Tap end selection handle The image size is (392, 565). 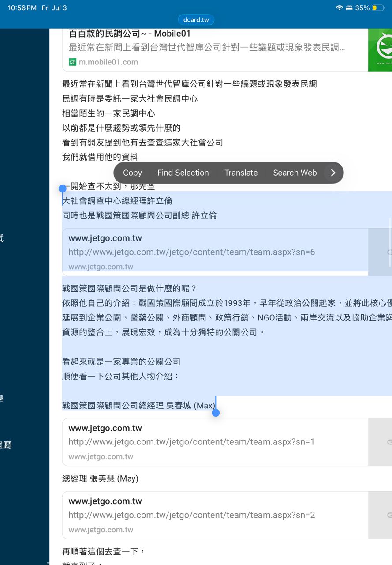216,413
